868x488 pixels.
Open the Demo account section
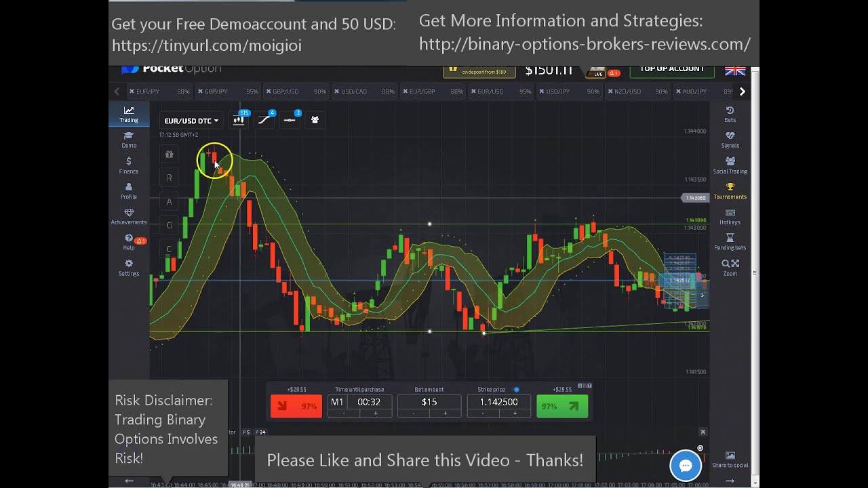click(x=129, y=140)
